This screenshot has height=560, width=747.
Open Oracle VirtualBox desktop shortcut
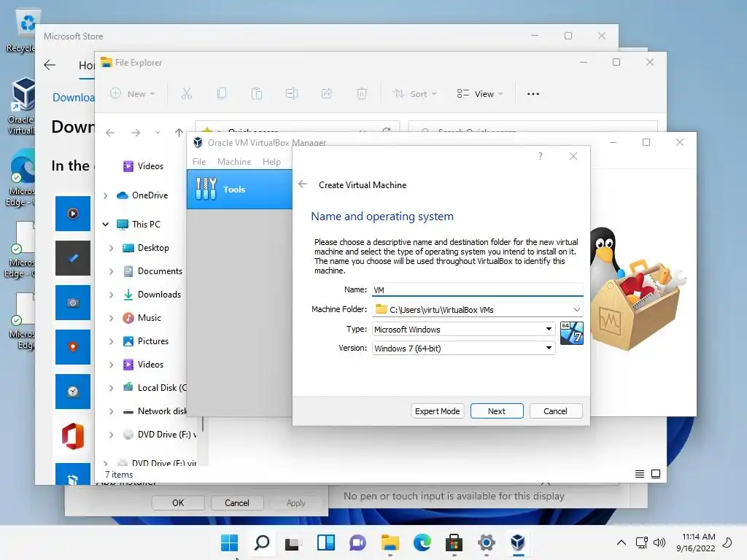point(21,106)
